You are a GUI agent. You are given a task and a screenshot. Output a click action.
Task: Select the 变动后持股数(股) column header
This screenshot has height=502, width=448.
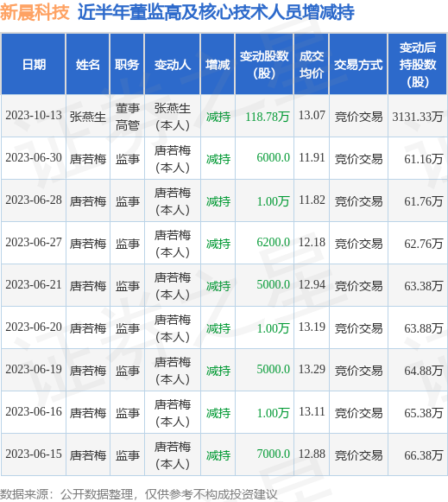[x=418, y=65]
